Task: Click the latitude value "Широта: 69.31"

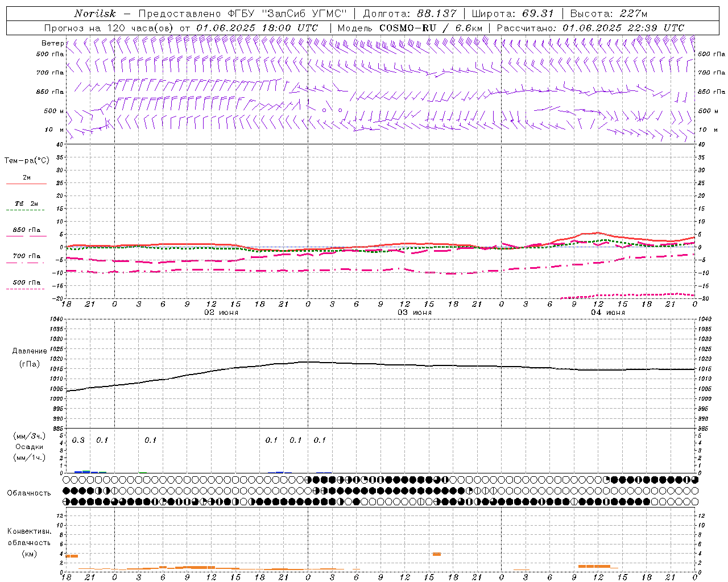Action: (513, 14)
